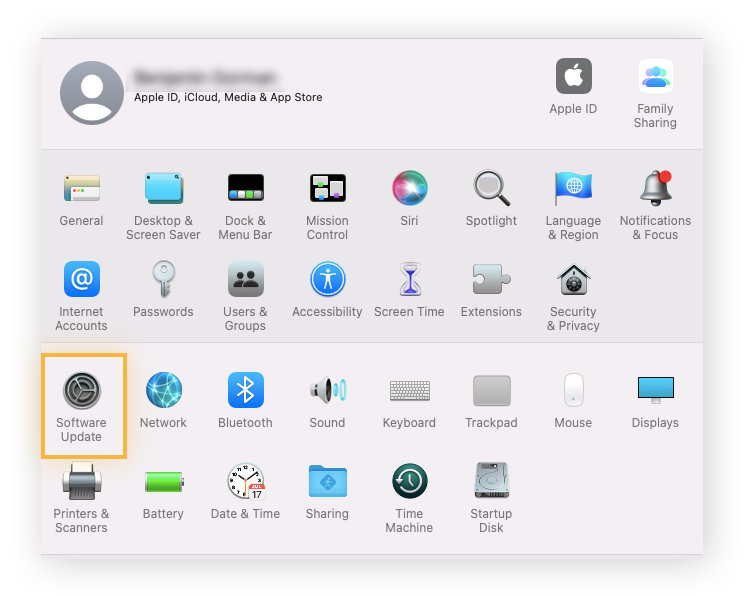Open Sound preferences
This screenshot has width=744, height=596.
327,391
